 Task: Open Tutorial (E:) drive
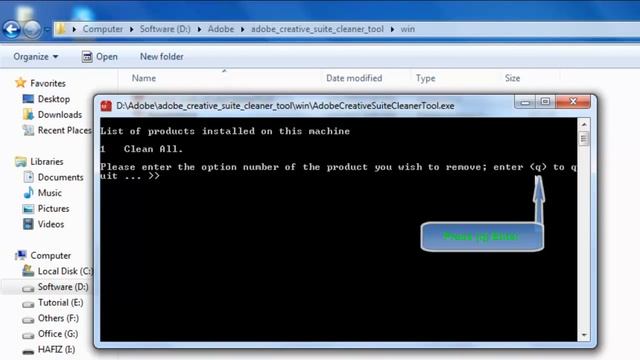tap(60, 302)
